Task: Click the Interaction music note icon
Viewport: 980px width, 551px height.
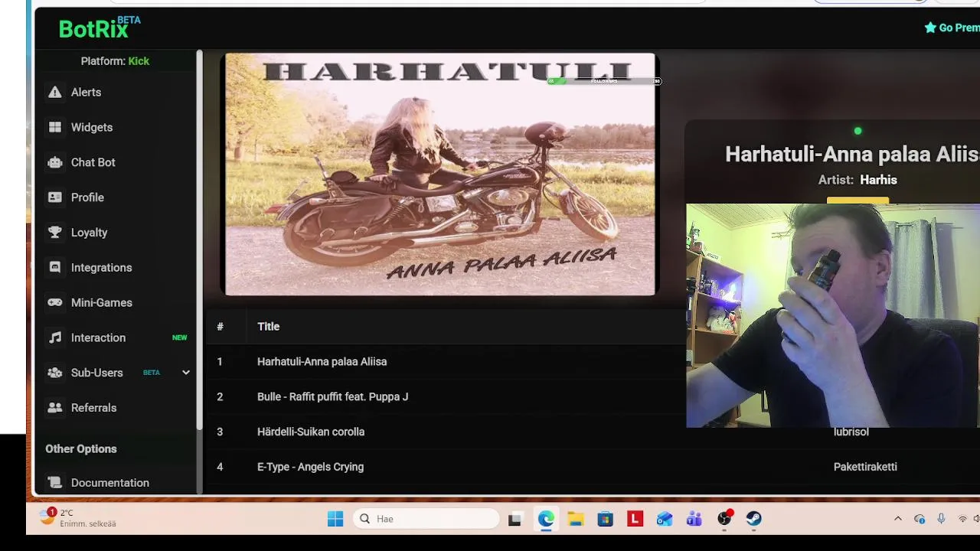Action: tap(54, 337)
